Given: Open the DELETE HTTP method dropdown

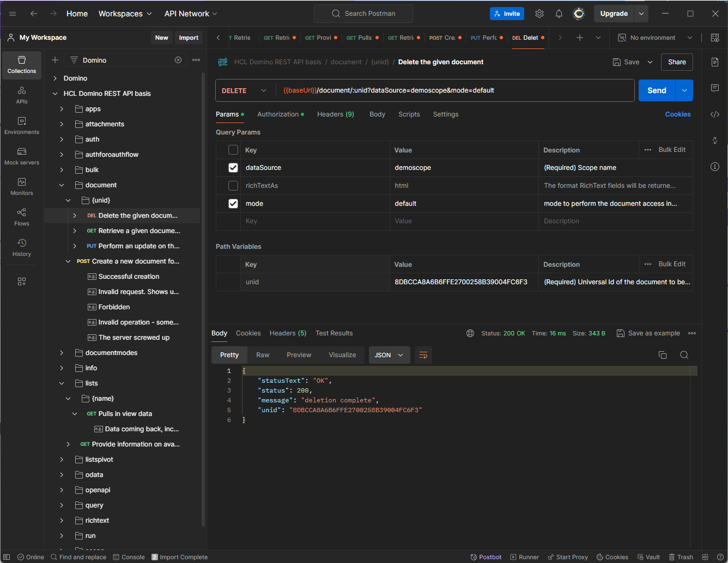Looking at the screenshot, I should coord(245,90).
